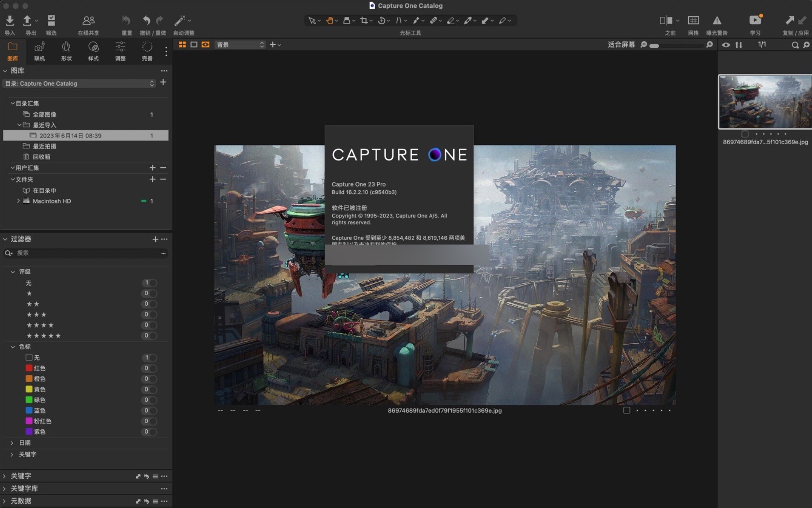812x508 pixels.
Task: Click the Redo arrow in toolbar
Action: point(160,20)
